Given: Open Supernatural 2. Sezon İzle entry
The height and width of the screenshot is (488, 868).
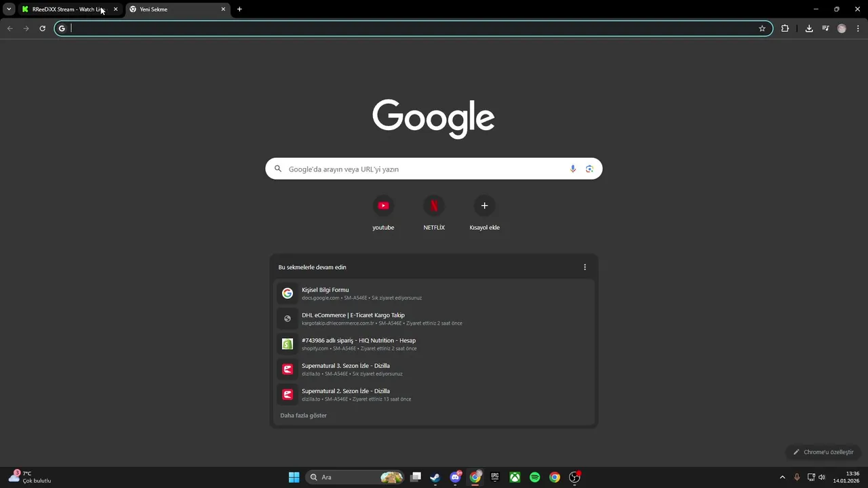Looking at the screenshot, I should pyautogui.click(x=434, y=394).
